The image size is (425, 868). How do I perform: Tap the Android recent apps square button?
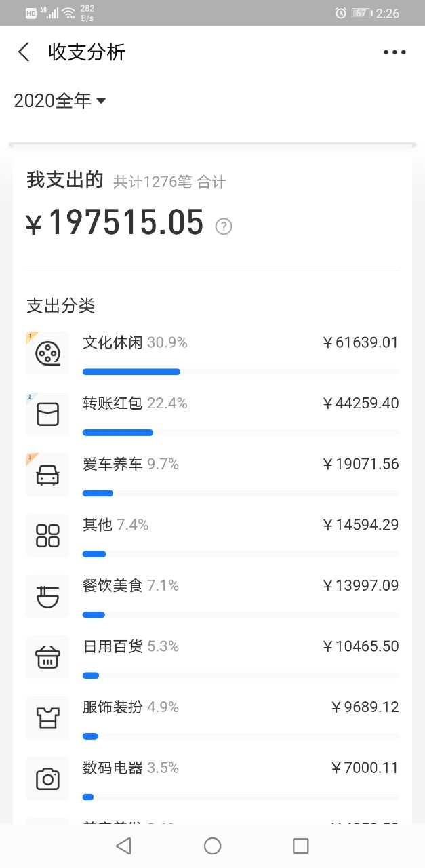tap(301, 846)
